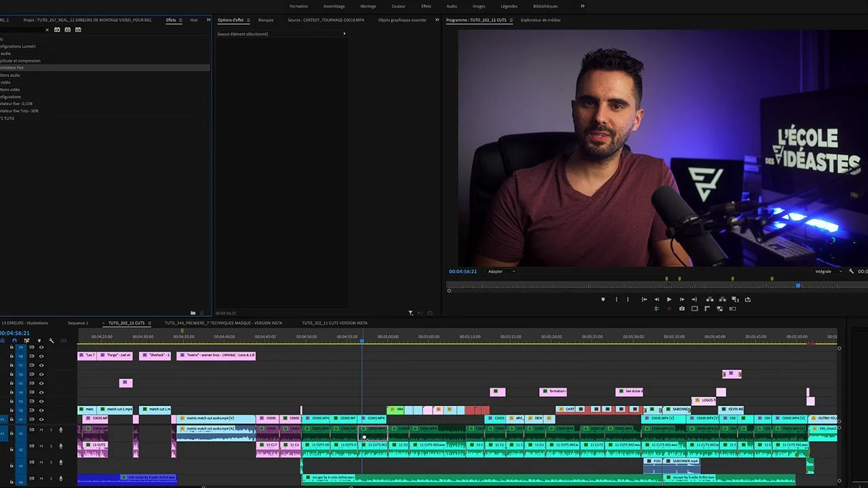The image size is (868, 488).
Task: Click Program monitor timecode 00:04:56:21
Action: [x=462, y=271]
